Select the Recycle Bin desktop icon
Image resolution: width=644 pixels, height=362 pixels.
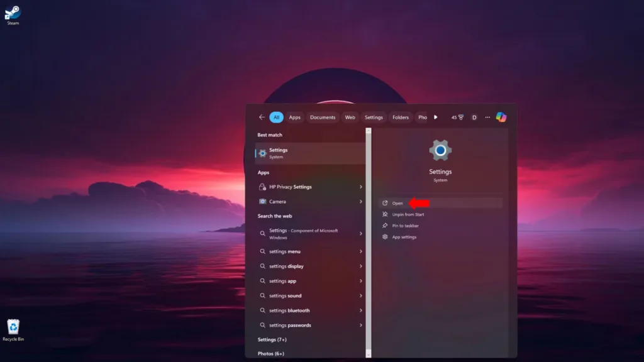13,330
